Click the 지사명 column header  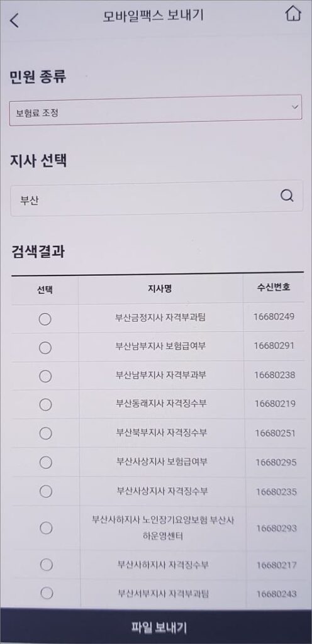[160, 289]
